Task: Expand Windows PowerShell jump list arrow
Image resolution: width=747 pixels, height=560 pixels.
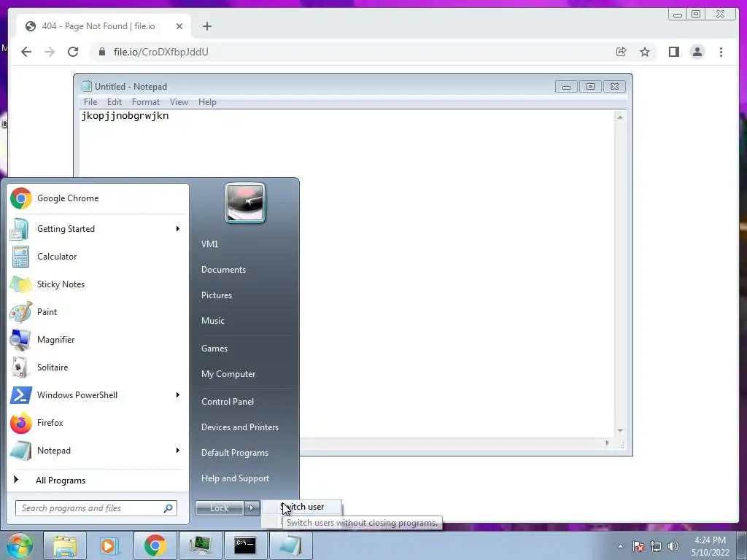Action: (x=178, y=394)
